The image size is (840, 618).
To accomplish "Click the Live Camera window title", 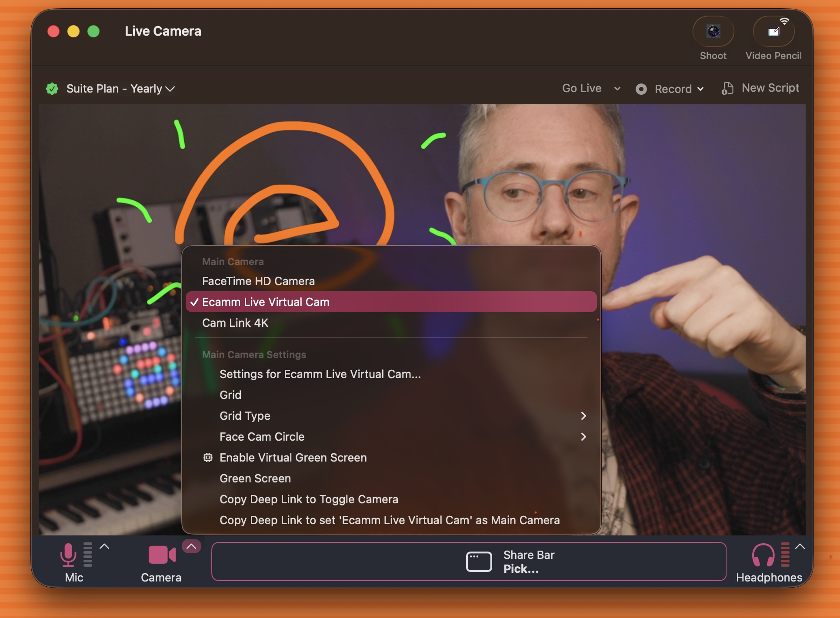I will pyautogui.click(x=163, y=31).
